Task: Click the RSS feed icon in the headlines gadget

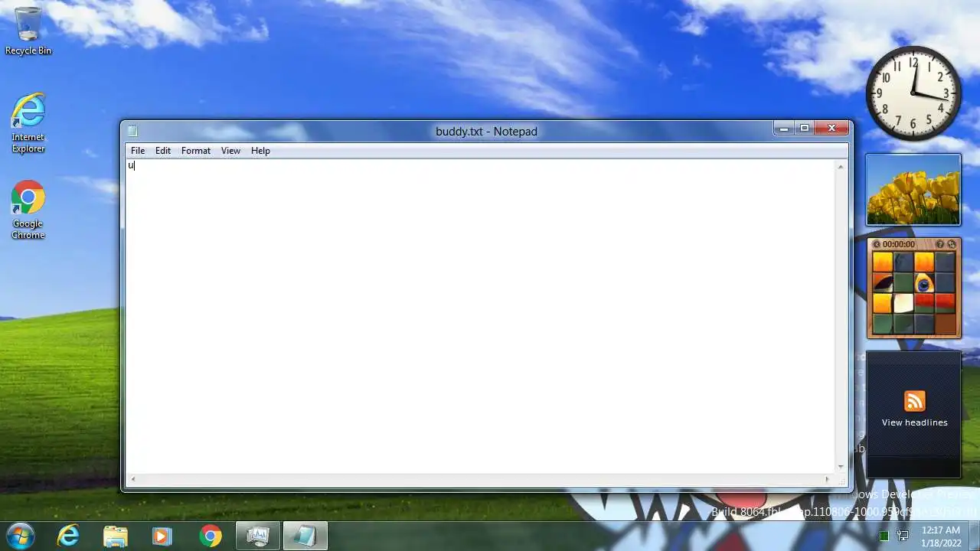Action: click(914, 401)
